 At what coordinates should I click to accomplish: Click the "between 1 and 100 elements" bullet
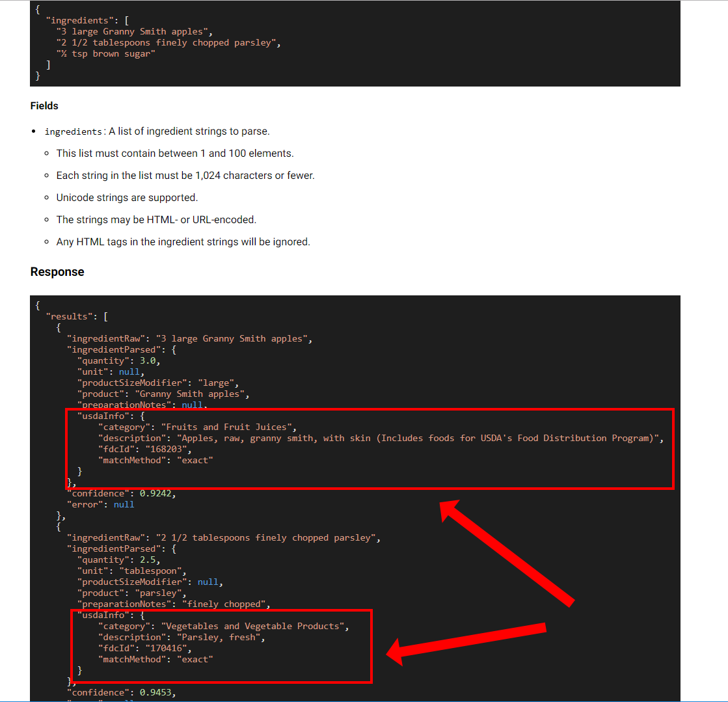pos(175,154)
